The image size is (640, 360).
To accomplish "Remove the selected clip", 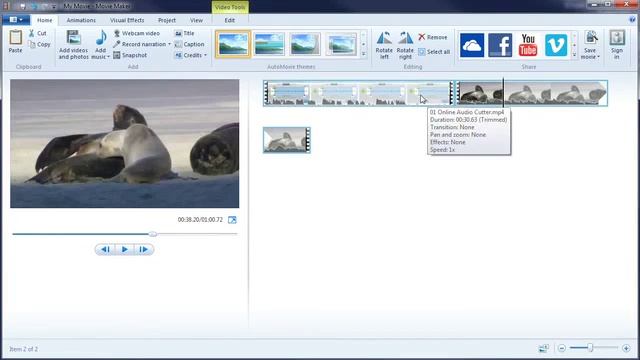I will point(433,37).
